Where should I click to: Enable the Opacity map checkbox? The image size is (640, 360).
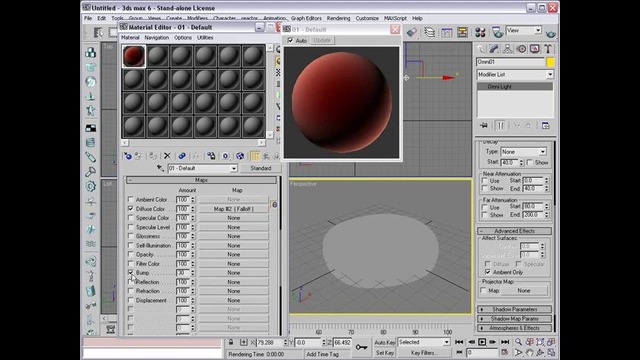coord(131,254)
